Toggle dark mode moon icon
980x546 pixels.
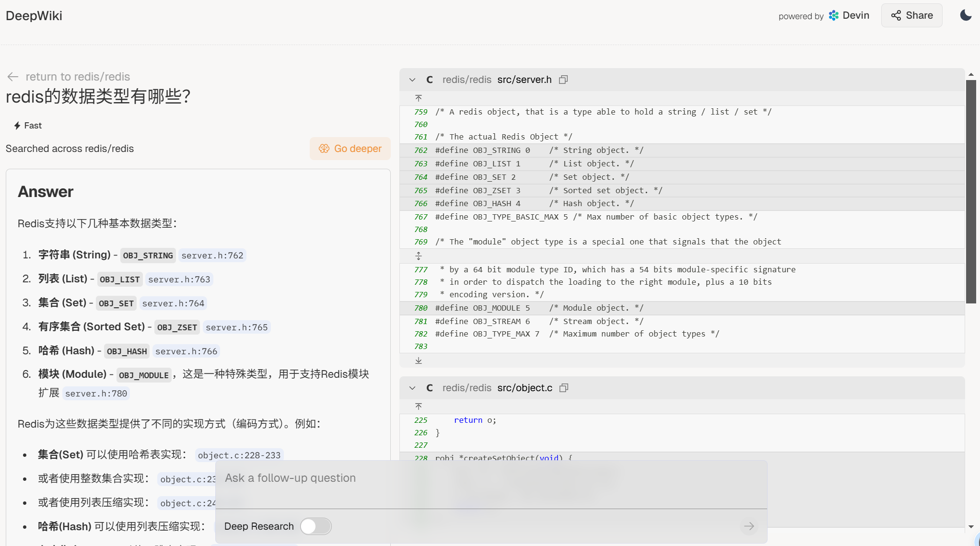tap(966, 15)
